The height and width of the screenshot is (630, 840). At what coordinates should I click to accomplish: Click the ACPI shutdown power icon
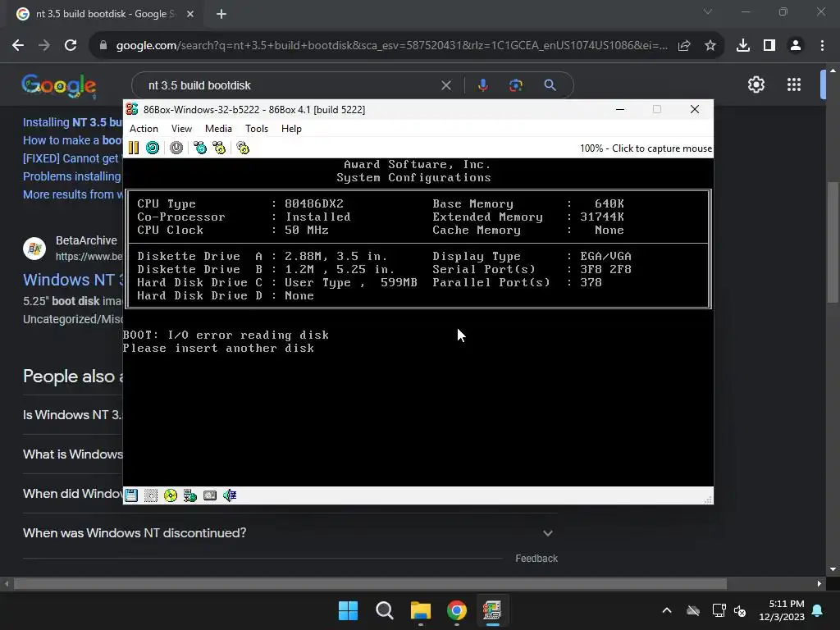(176, 148)
